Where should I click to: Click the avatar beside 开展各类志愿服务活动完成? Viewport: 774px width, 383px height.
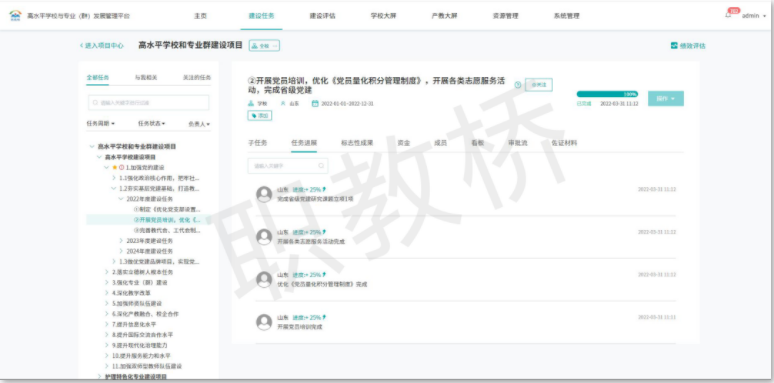264,237
